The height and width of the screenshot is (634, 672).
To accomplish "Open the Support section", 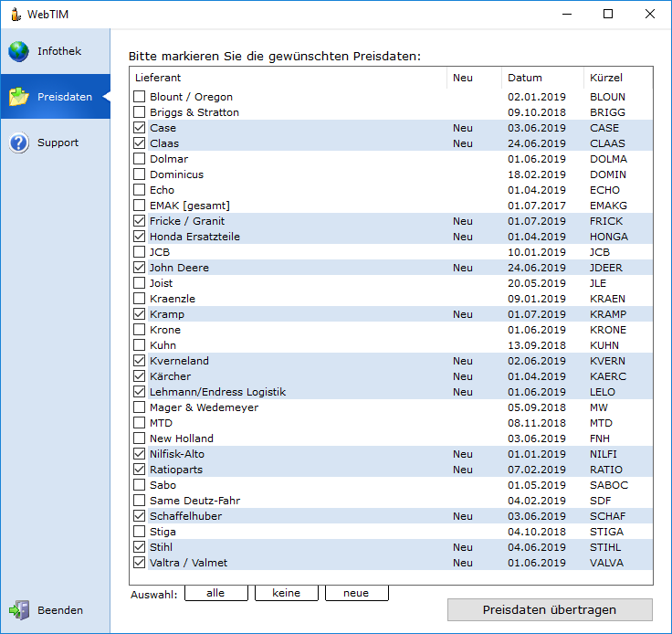I will coord(56,143).
